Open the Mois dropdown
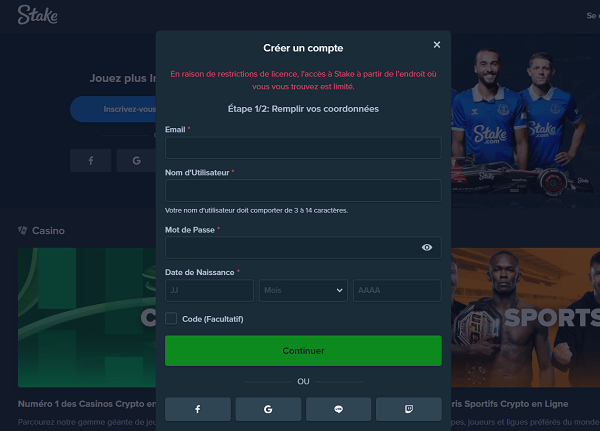The width and height of the screenshot is (600, 431). 303,291
